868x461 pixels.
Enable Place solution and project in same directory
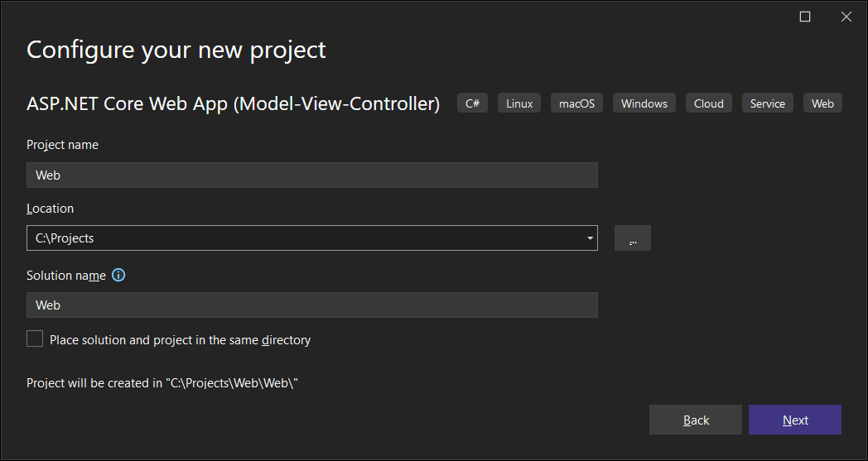coord(35,339)
